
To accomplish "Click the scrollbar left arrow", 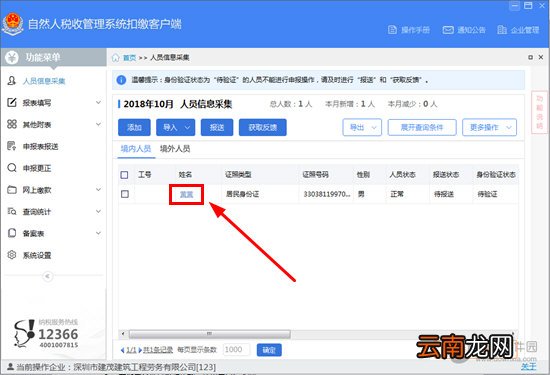I will point(123,334).
